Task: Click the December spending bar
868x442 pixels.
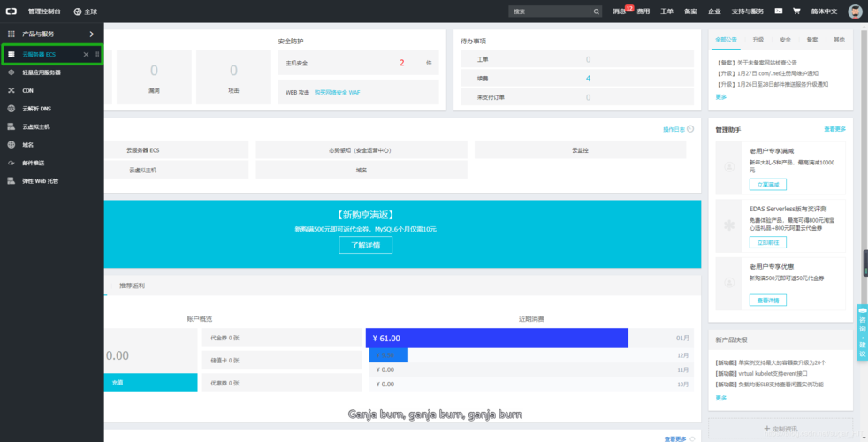Action: [389, 355]
